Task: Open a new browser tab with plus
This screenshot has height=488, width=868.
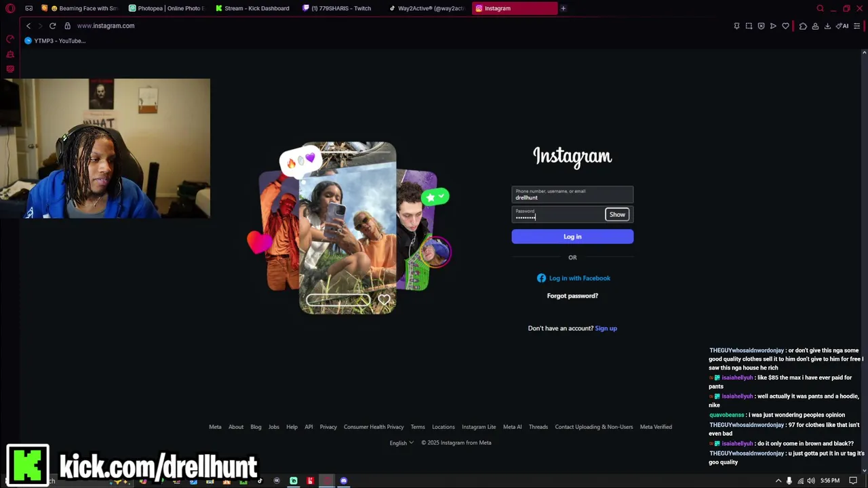Action: (563, 8)
